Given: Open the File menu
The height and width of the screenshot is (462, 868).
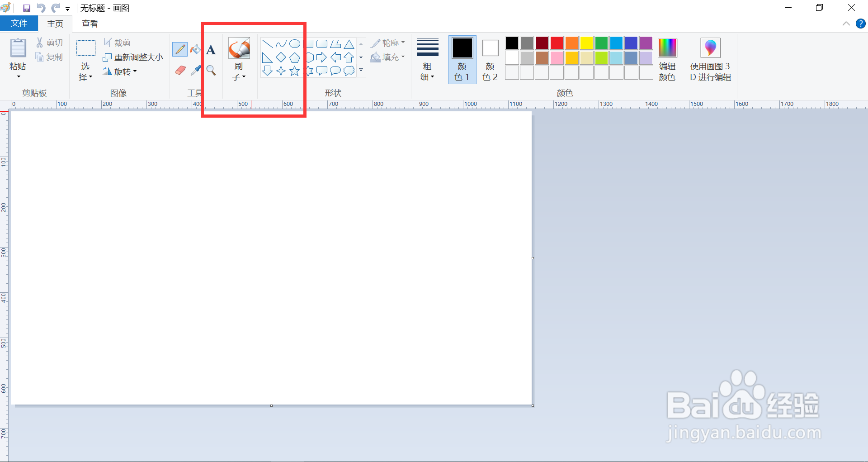Looking at the screenshot, I should tap(19, 24).
